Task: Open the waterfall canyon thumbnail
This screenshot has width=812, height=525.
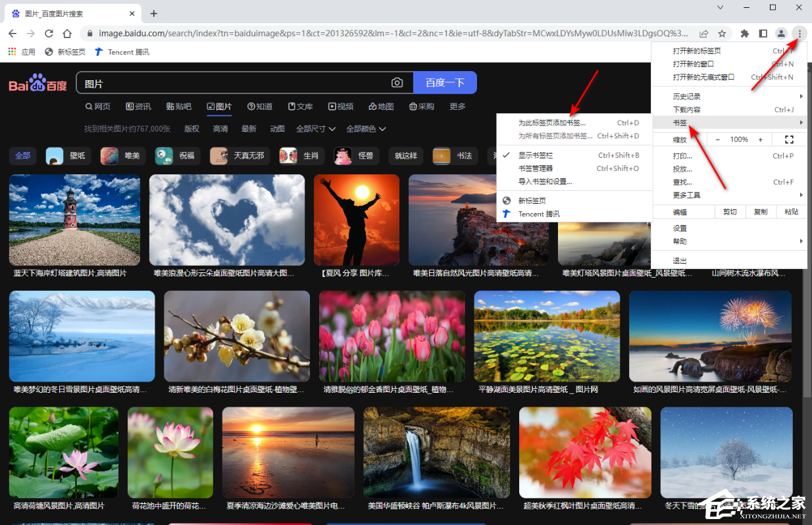Action: 436,453
